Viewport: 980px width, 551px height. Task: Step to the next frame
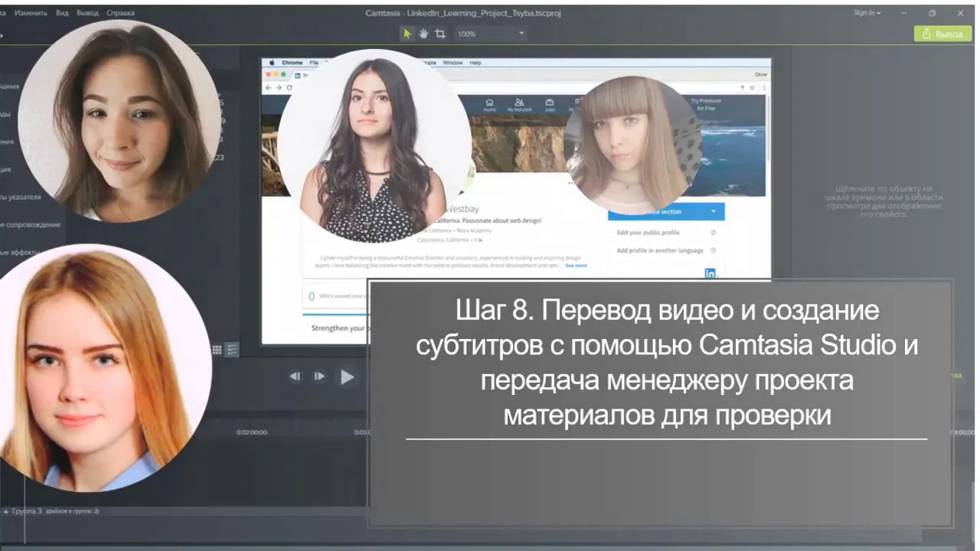click(319, 377)
